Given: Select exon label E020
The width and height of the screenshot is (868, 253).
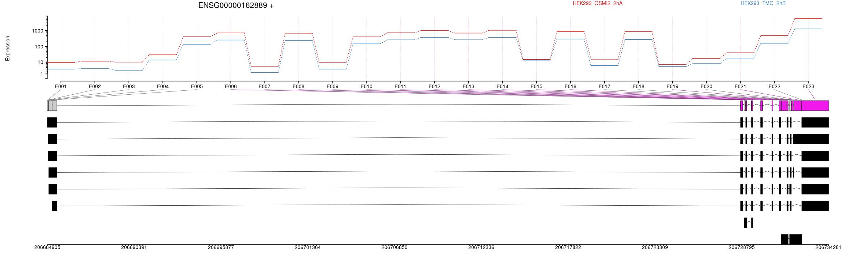Looking at the screenshot, I should [706, 87].
